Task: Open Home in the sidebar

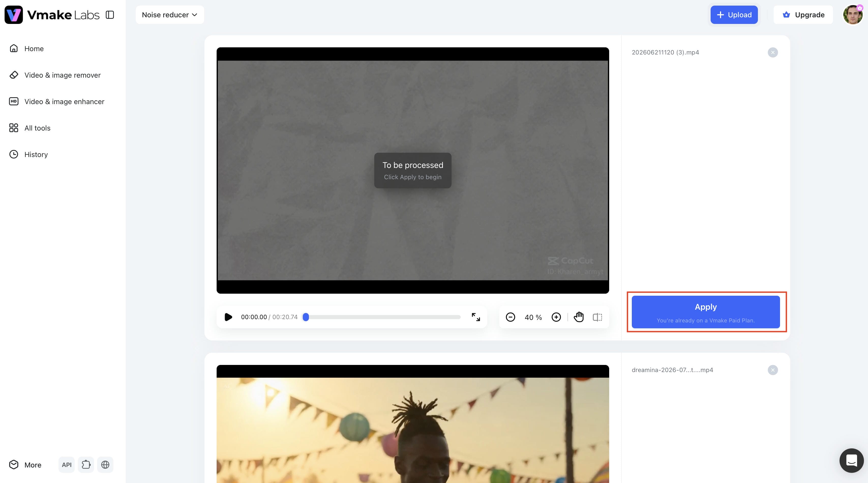Action: pyautogui.click(x=34, y=49)
